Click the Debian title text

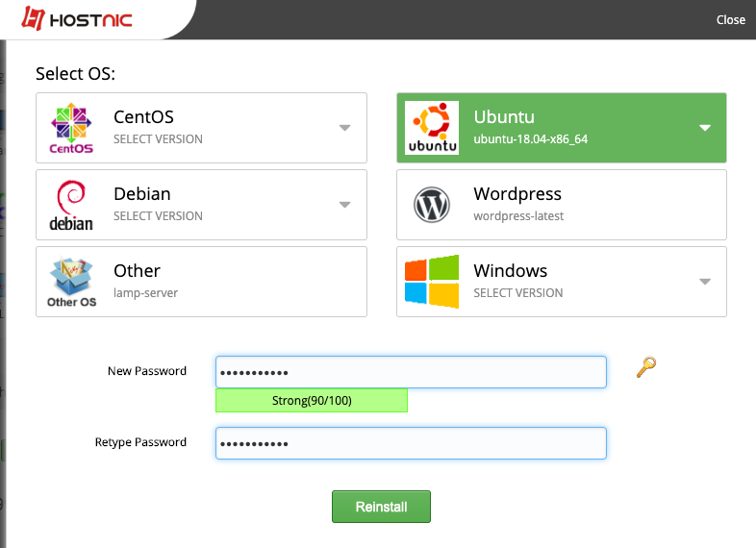pos(142,194)
